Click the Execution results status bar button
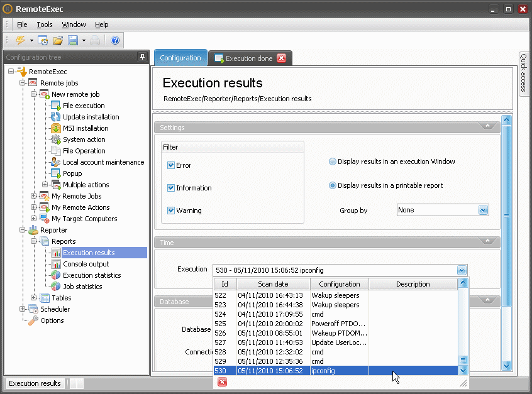Viewport: 532px width, 394px height. click(35, 383)
